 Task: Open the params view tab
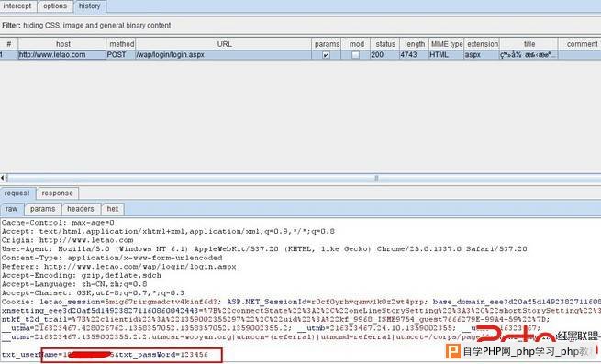tap(42, 209)
